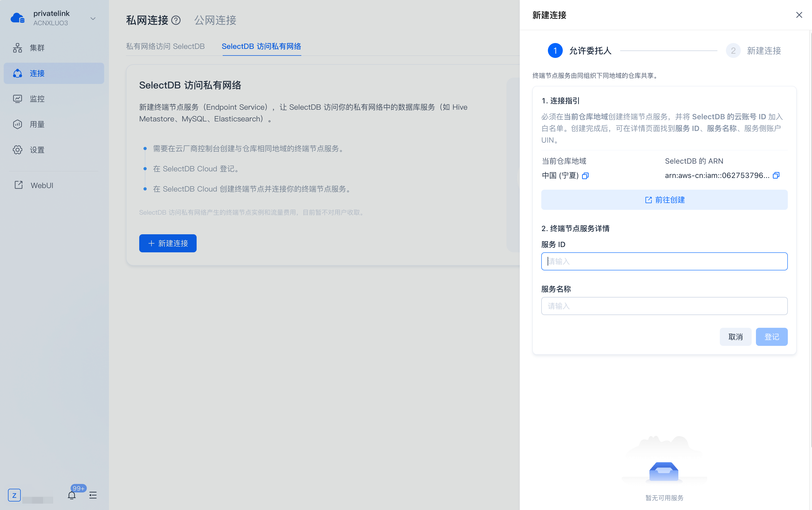Focus the 服务名称 input field
Image resolution: width=812 pixels, height=510 pixels.
[x=664, y=306]
